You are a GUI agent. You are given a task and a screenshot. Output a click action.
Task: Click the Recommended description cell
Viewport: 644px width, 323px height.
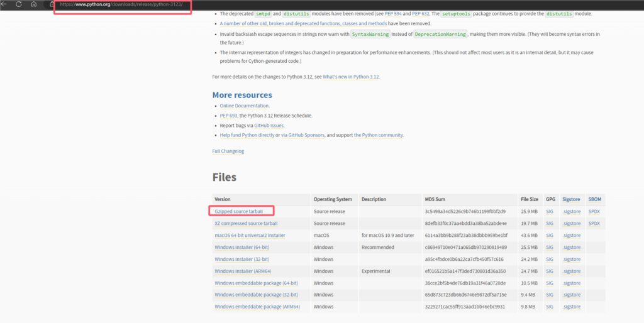coord(377,247)
